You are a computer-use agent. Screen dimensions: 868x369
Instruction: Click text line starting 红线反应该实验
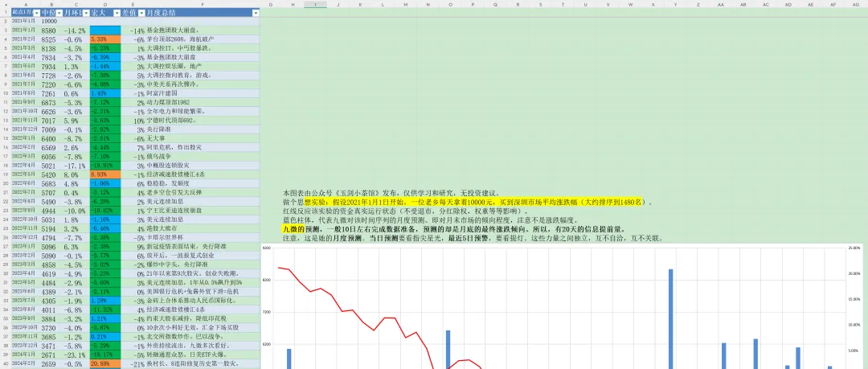(x=405, y=211)
